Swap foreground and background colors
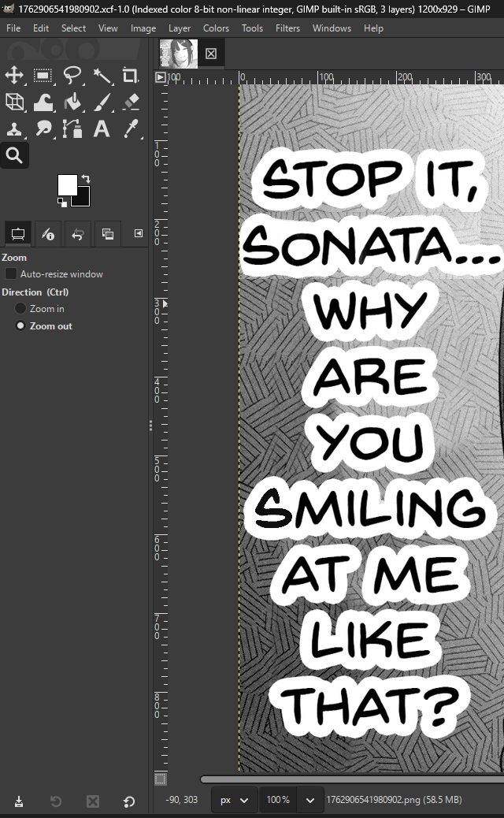504x818 pixels. click(86, 179)
